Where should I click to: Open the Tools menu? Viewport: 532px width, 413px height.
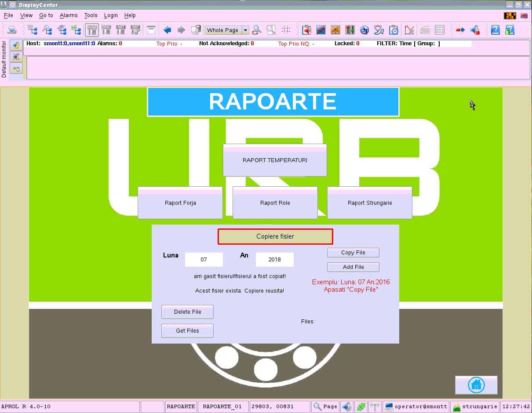[x=91, y=15]
